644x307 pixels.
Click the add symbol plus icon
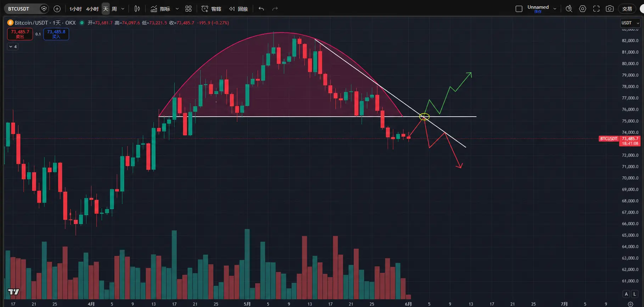(57, 9)
